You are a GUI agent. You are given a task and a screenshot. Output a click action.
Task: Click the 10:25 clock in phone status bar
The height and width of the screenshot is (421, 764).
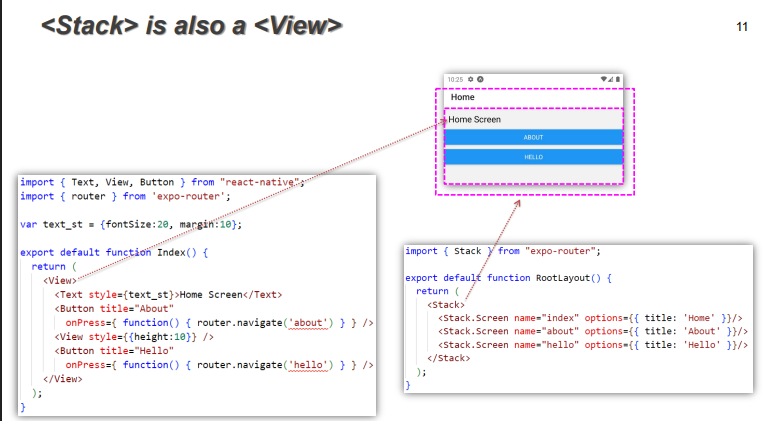456,79
